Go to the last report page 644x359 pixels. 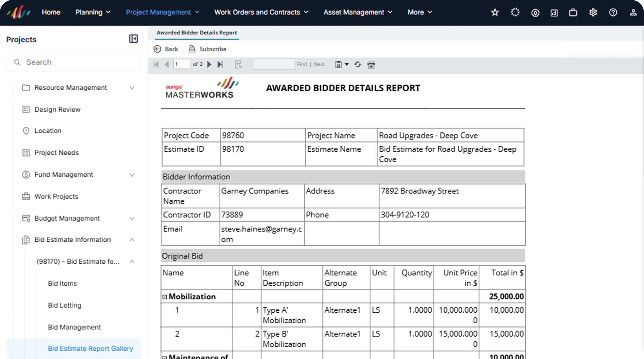(220, 64)
